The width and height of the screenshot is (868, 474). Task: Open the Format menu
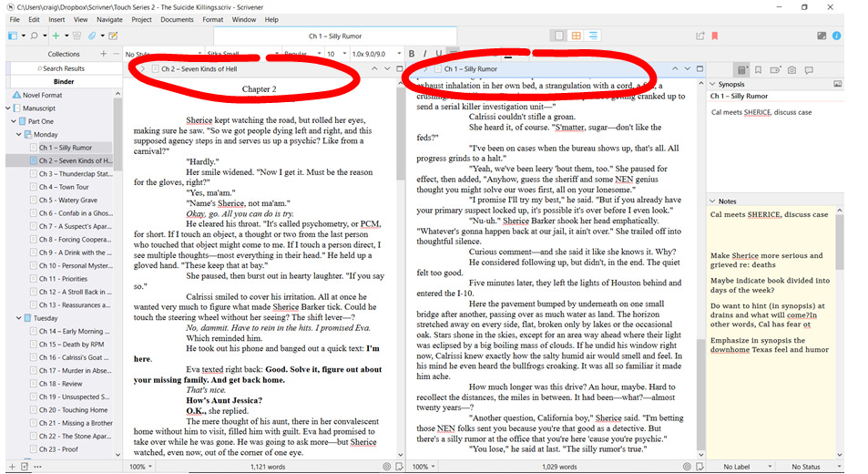[x=212, y=19]
